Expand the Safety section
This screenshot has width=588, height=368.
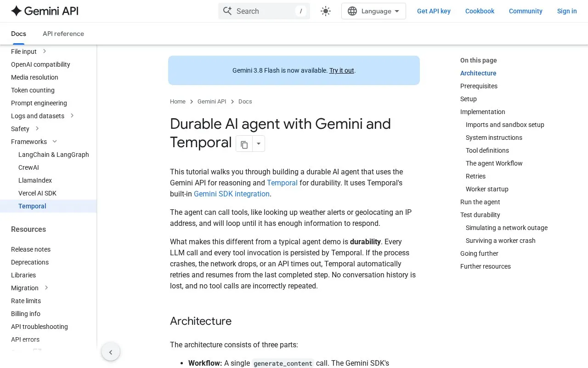click(37, 129)
